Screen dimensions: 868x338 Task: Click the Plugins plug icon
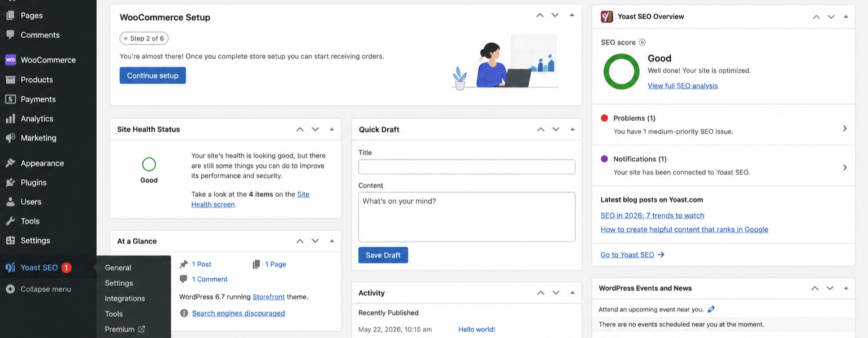pyautogui.click(x=10, y=182)
